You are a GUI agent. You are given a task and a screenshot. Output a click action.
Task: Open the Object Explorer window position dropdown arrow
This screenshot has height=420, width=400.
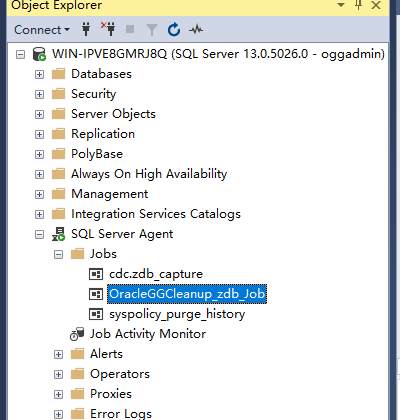pos(341,5)
